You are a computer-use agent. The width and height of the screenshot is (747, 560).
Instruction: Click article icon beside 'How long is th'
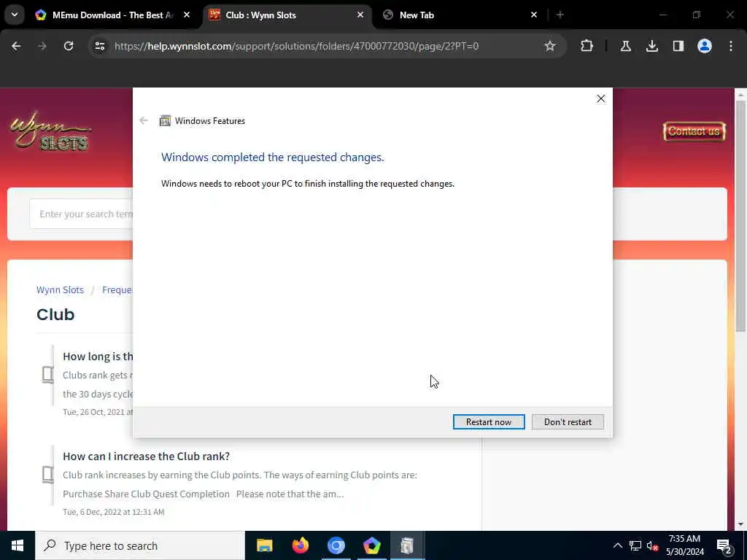point(47,374)
